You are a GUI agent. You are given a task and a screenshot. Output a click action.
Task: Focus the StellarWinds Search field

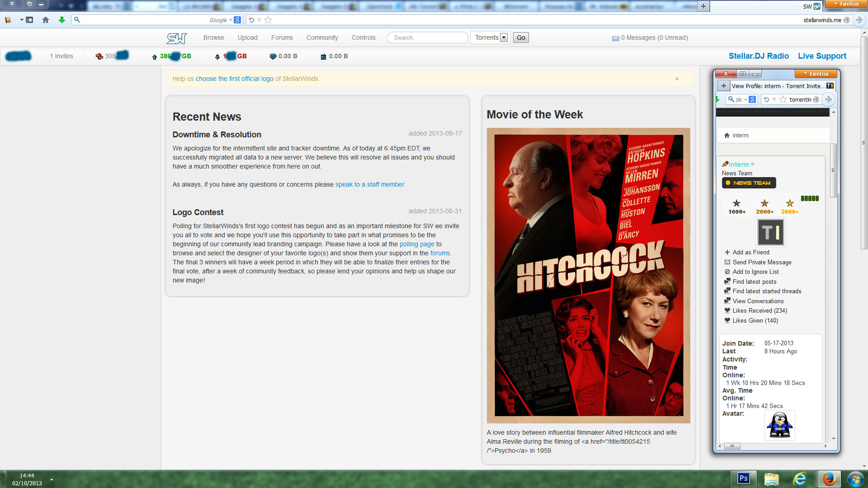427,38
